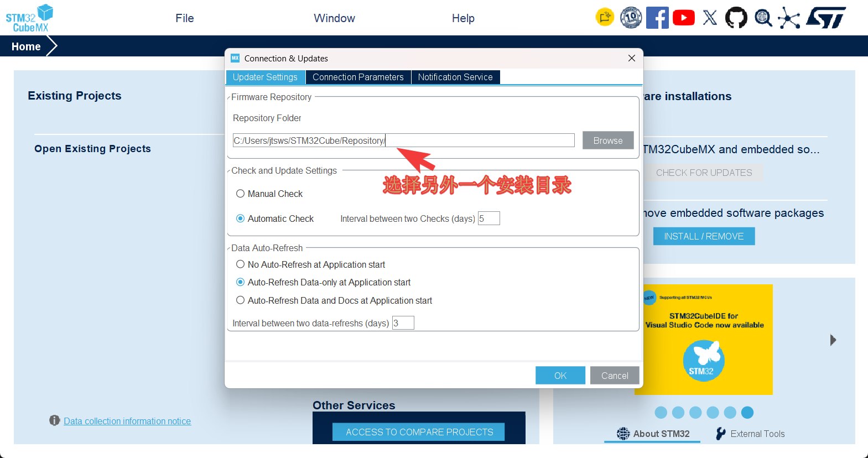Click the STM32CubeIDE for VS Code news banner
The height and width of the screenshot is (458, 868).
pos(704,340)
